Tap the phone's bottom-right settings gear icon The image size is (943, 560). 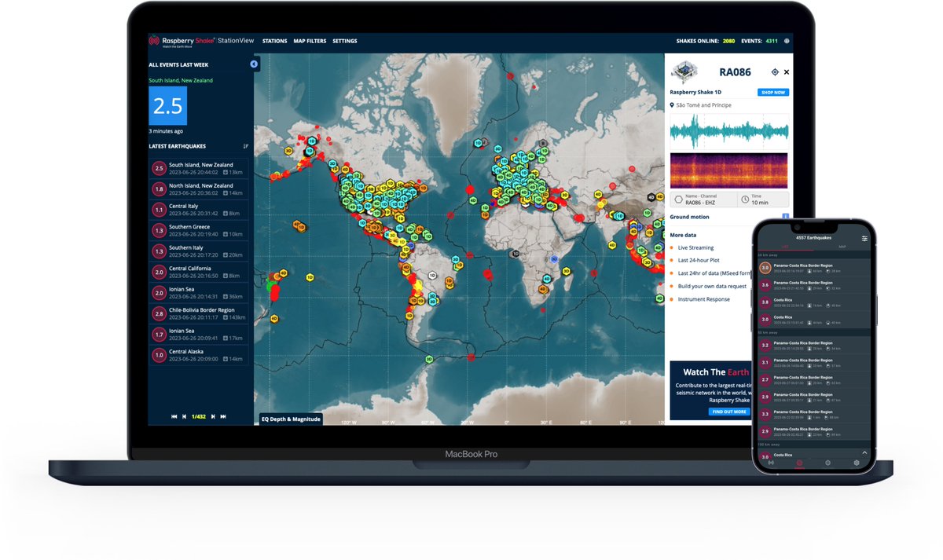pyautogui.click(x=856, y=463)
